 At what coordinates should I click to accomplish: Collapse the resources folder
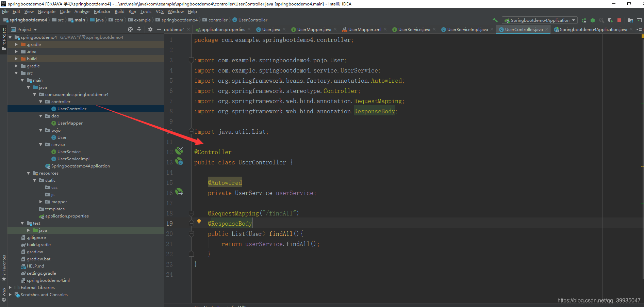point(28,173)
